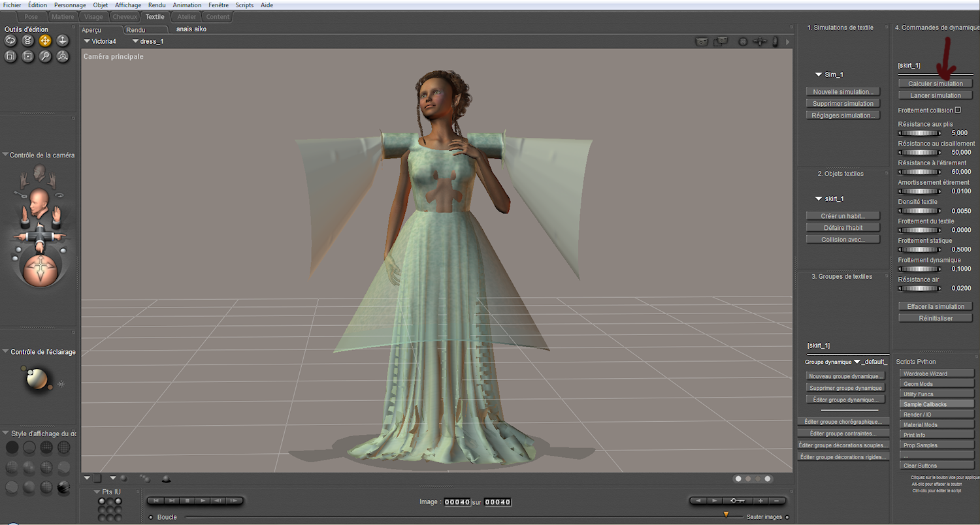Select the Twist editing tool
The width and height of the screenshot is (980, 525).
(x=28, y=40)
